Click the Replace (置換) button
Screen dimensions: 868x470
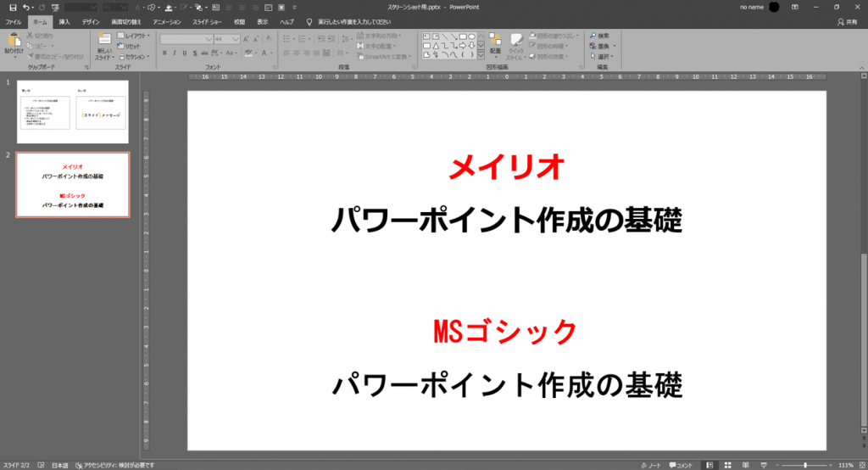602,46
